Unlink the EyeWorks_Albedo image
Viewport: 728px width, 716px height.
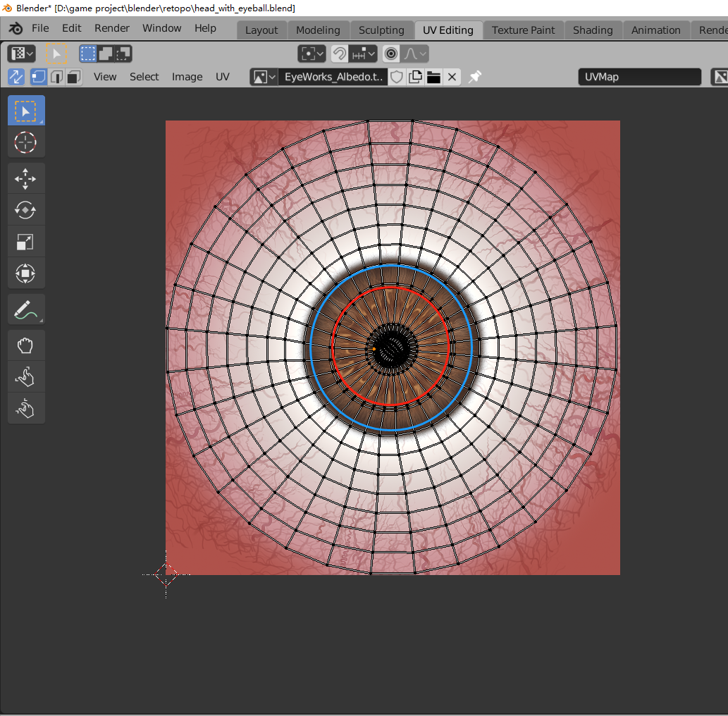(452, 77)
